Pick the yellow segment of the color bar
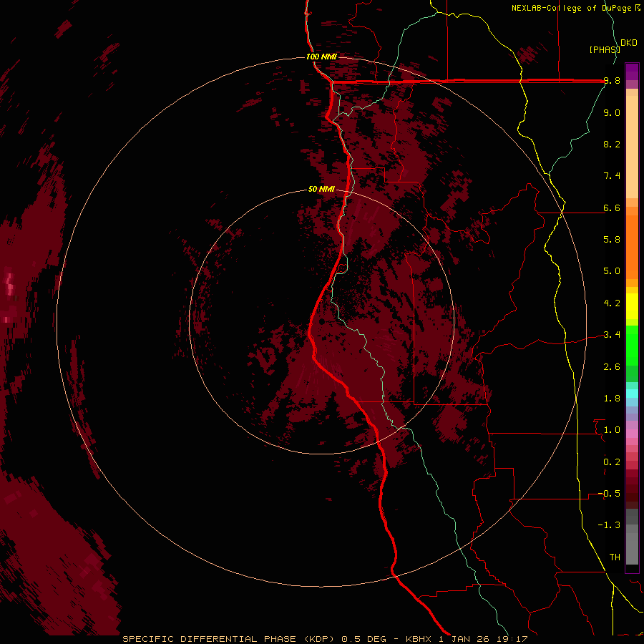Image resolution: width=644 pixels, height=644 pixels. 632,306
